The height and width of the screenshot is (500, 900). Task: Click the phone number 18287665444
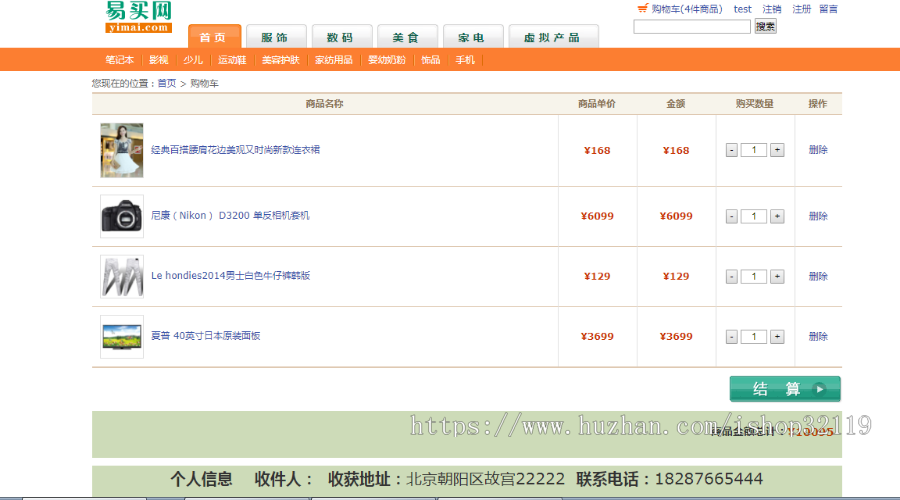click(709, 479)
